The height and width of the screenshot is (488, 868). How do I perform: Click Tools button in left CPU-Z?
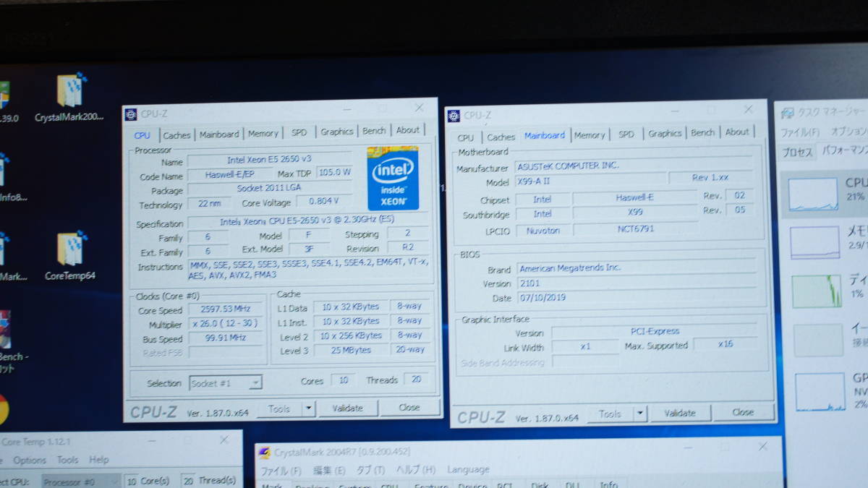(x=279, y=408)
